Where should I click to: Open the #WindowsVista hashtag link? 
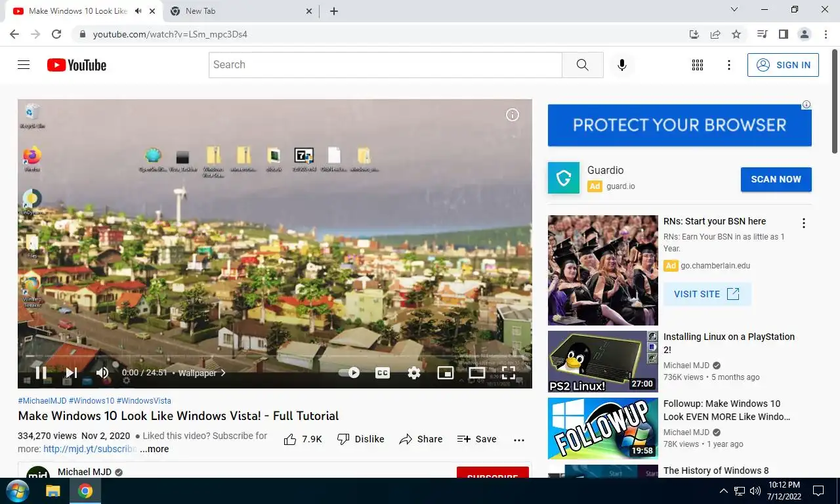[144, 400]
